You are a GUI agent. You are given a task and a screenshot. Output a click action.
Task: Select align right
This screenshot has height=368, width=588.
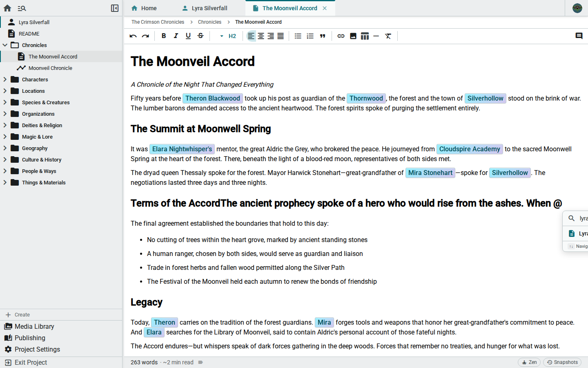(271, 36)
